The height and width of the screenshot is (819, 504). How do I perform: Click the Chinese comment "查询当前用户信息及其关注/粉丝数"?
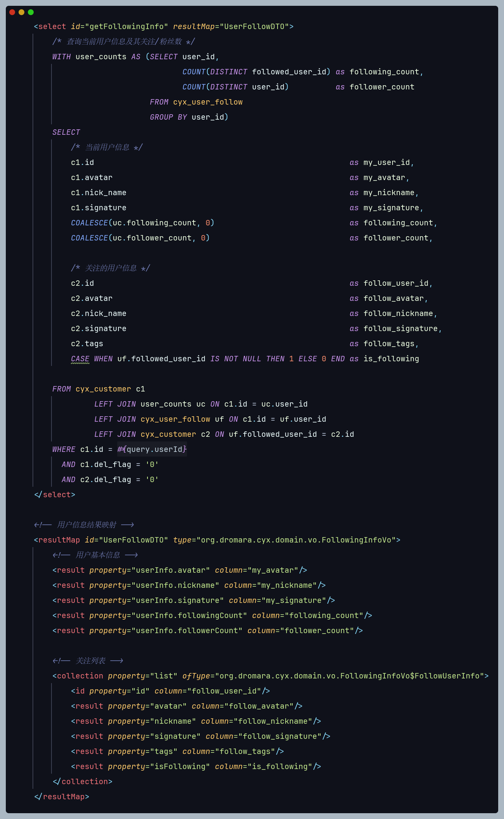coord(124,41)
